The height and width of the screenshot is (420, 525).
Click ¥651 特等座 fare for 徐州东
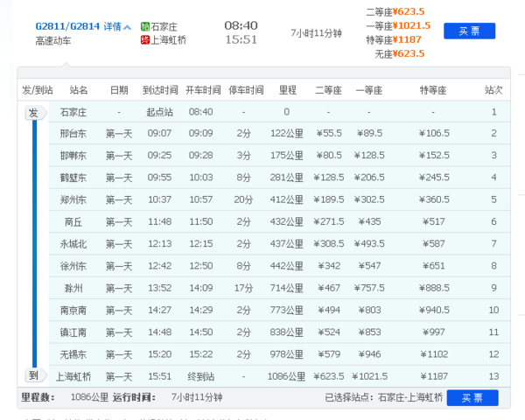(434, 266)
